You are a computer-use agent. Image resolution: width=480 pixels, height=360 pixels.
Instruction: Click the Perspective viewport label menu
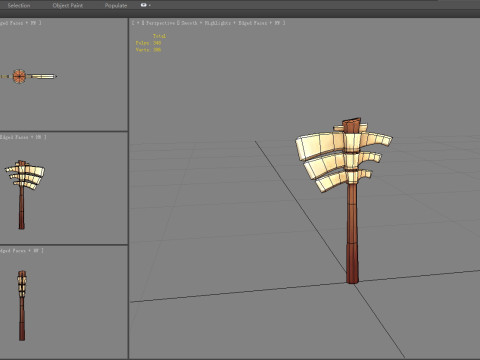click(x=161, y=23)
